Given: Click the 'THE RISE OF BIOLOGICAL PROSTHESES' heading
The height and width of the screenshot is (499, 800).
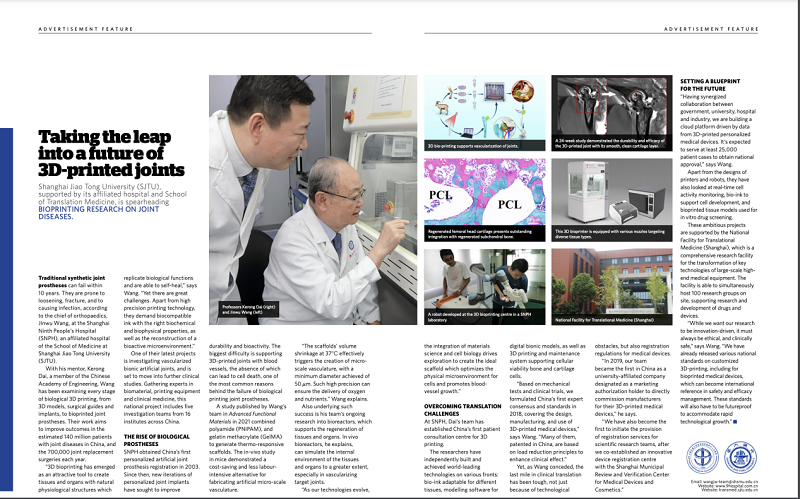Looking at the screenshot, I should (x=157, y=440).
